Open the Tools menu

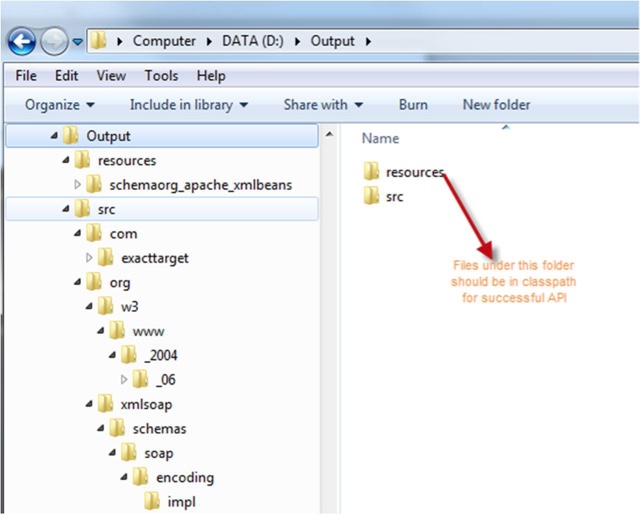click(x=161, y=76)
